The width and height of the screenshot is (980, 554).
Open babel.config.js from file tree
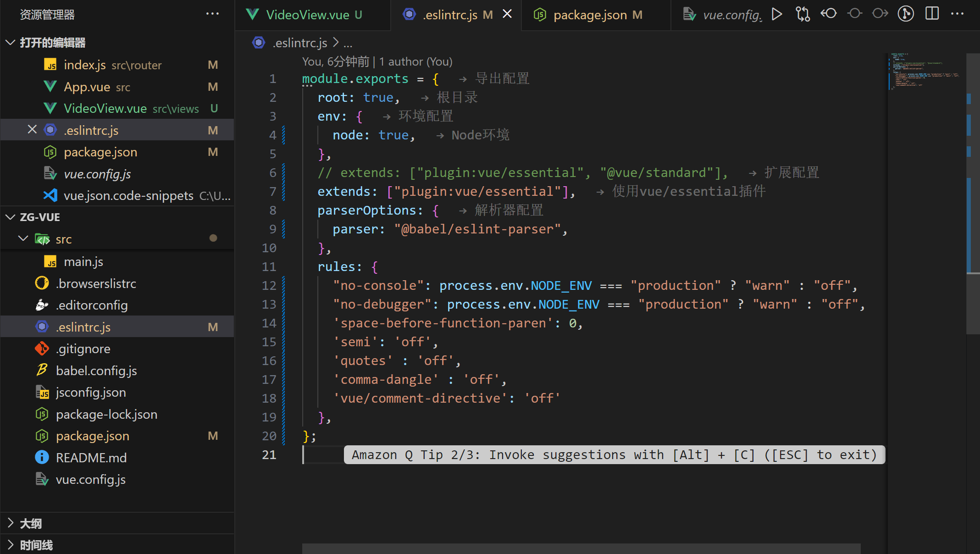tap(96, 371)
